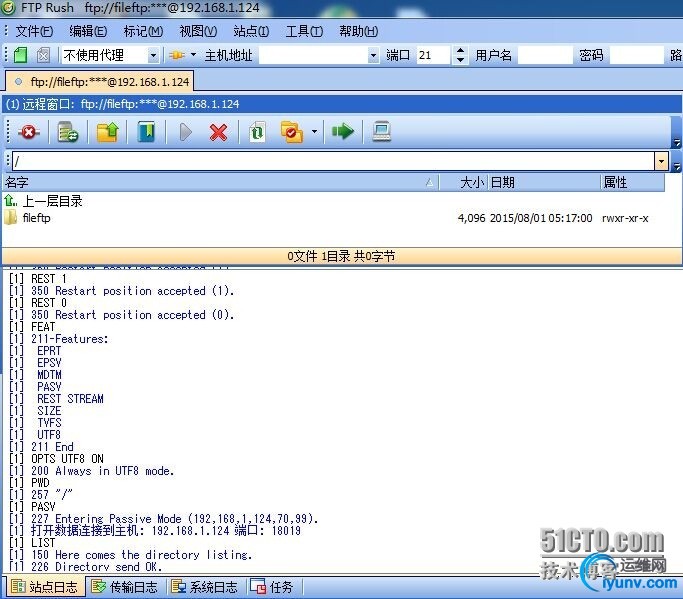Image resolution: width=683 pixels, height=599 pixels.
Task: Click the fileftp folder icon
Action: [x=10, y=217]
